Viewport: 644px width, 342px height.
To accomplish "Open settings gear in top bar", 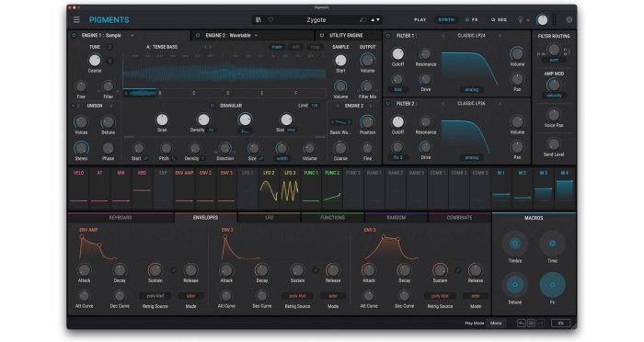I will point(569,19).
